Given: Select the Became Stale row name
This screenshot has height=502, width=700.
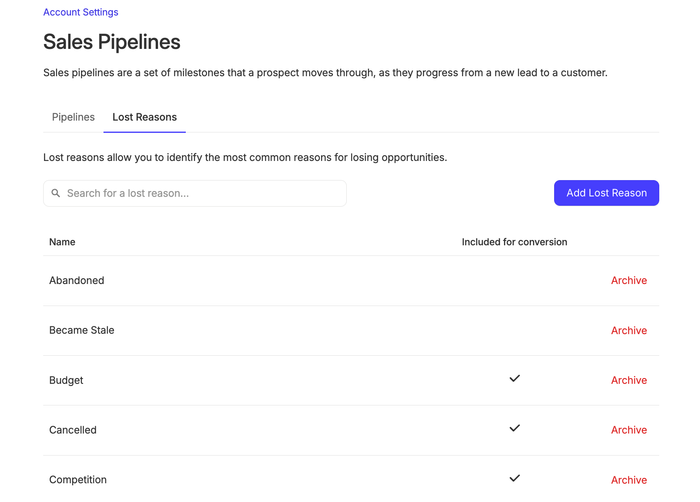Looking at the screenshot, I should pyautogui.click(x=82, y=331).
